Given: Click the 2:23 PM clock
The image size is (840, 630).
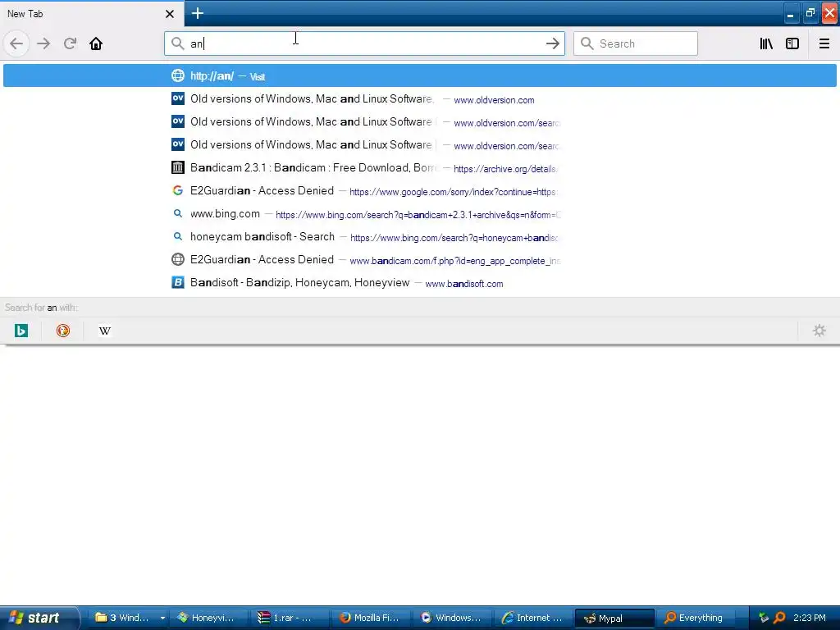Looking at the screenshot, I should coord(810,618).
